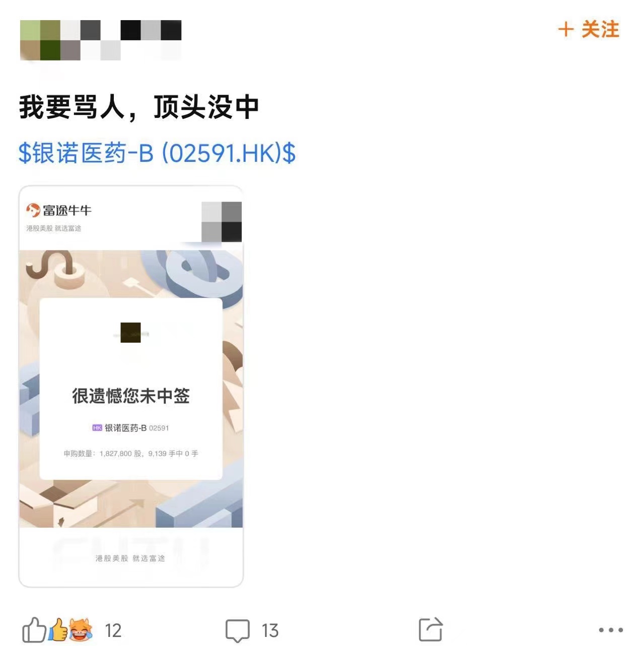Share the post using share icon
Viewport: 644px width, 646px height.
[431, 629]
